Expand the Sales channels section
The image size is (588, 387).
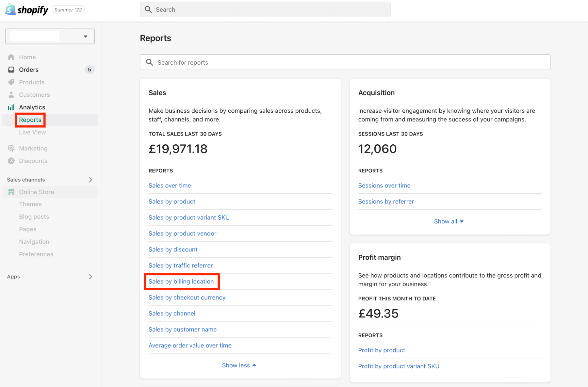coord(90,180)
